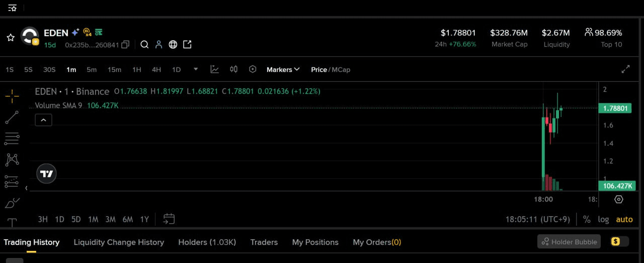Open the globe website icon
The height and width of the screenshot is (263, 644).
pos(173,44)
